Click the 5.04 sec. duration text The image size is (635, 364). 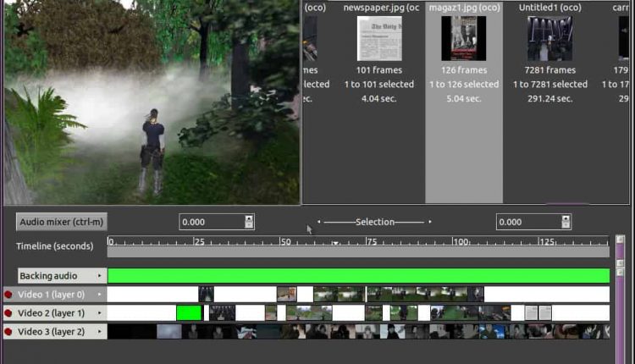464,98
